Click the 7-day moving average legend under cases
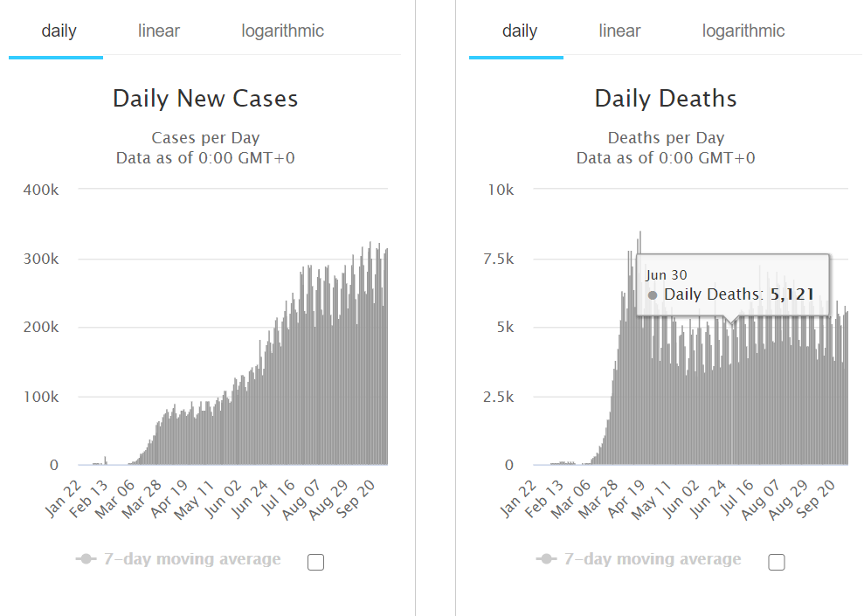The image size is (864, 616). (x=192, y=559)
